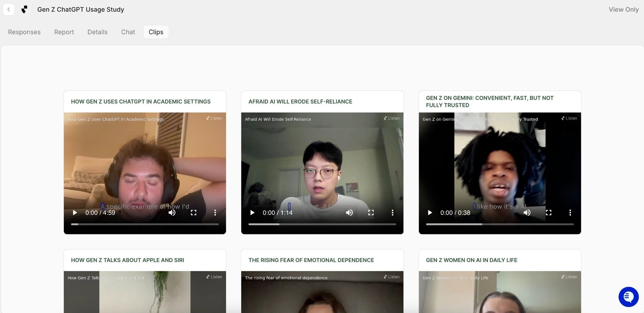Click the View Only label
Image resolution: width=644 pixels, height=313 pixels.
624,9
